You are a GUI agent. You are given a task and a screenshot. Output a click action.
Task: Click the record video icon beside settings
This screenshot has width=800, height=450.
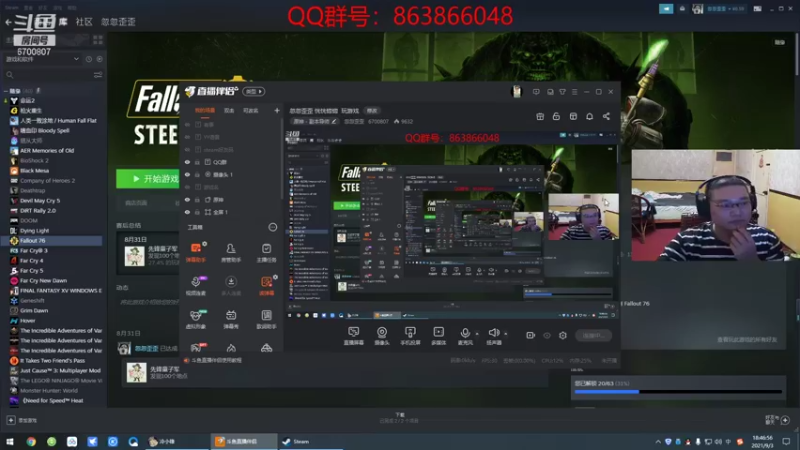(x=530, y=335)
